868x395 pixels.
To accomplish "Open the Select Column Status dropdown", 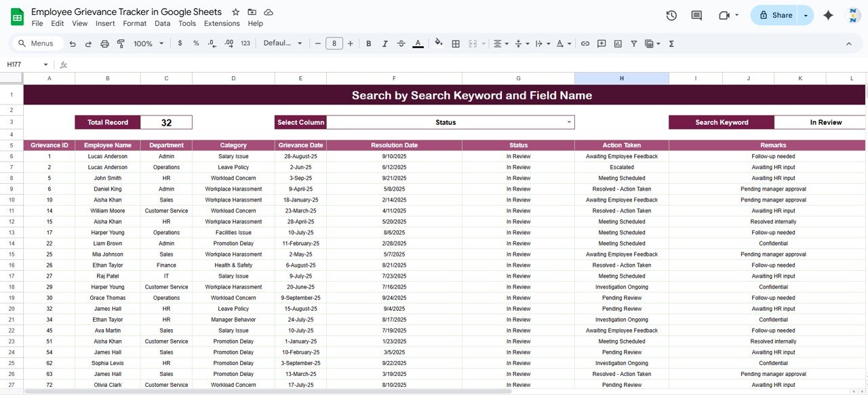I will 569,122.
